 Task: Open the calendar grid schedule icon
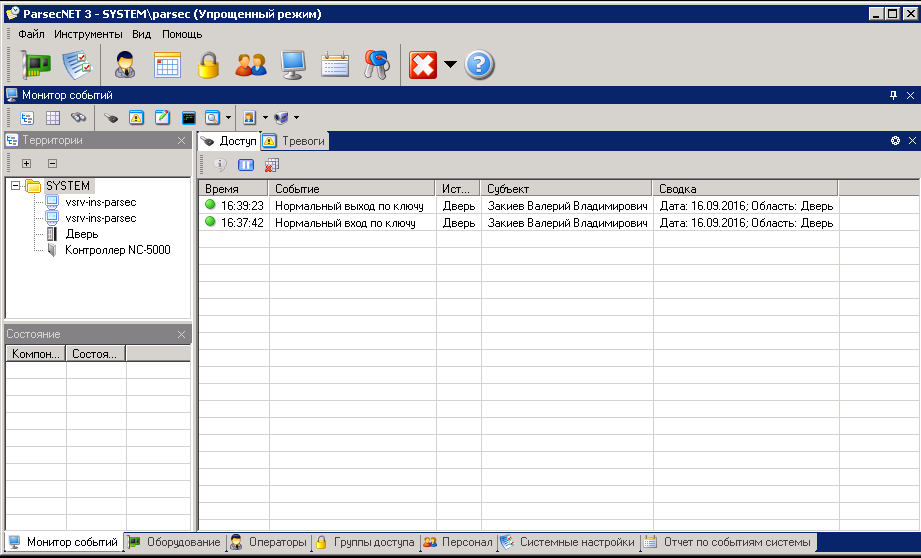tap(167, 65)
